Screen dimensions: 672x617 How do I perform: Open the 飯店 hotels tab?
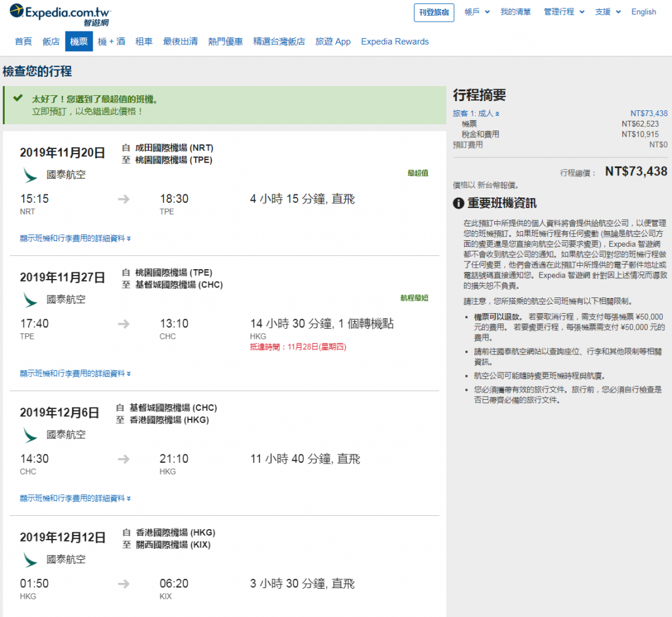click(x=51, y=41)
